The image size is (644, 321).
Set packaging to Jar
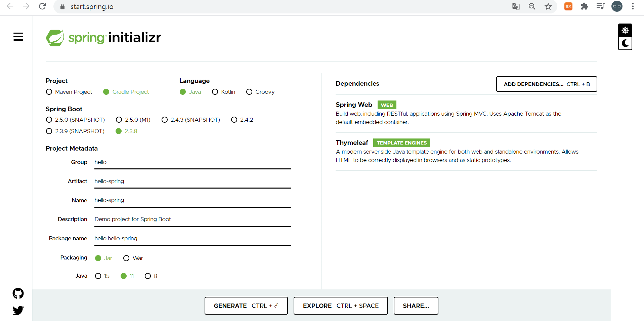click(x=103, y=258)
